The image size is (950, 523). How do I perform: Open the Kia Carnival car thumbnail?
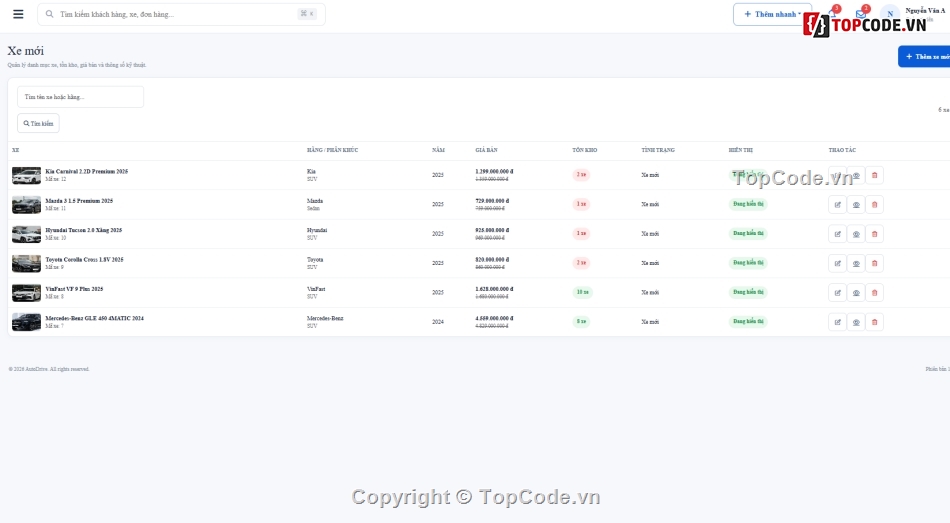pos(27,175)
